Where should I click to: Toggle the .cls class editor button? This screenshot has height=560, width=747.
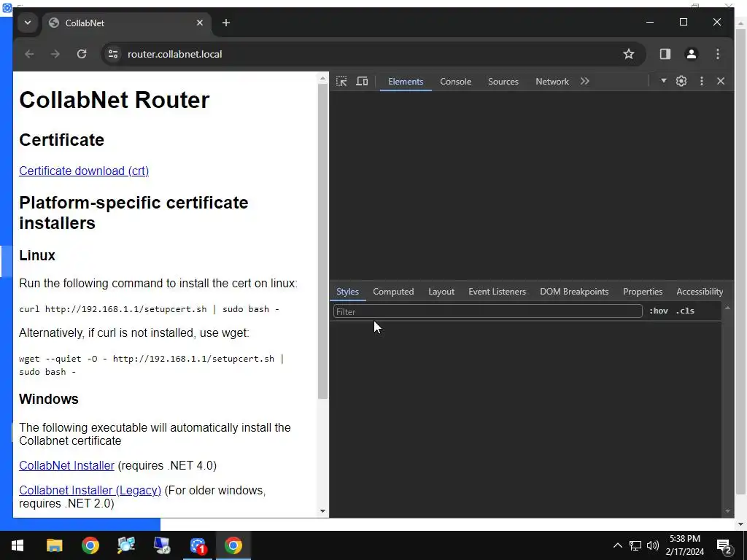click(685, 311)
